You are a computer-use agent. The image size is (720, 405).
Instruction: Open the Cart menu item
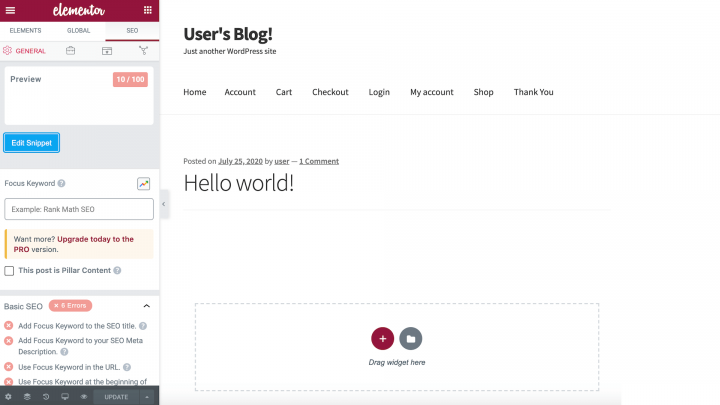(x=284, y=92)
